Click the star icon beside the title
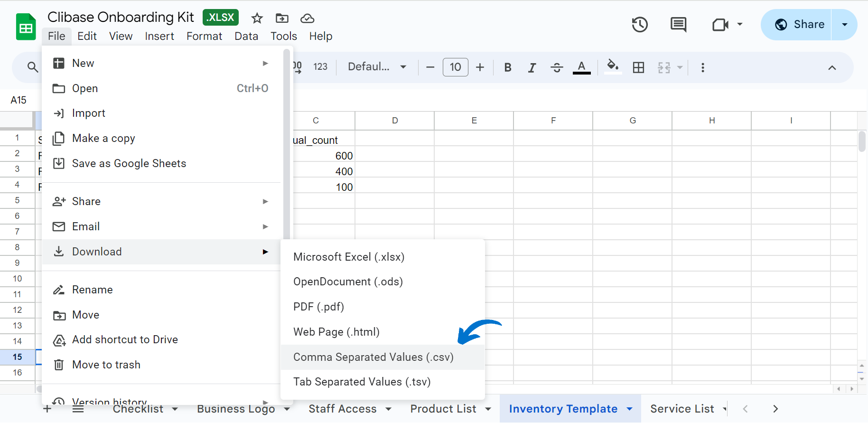This screenshot has width=868, height=423. coord(257,19)
